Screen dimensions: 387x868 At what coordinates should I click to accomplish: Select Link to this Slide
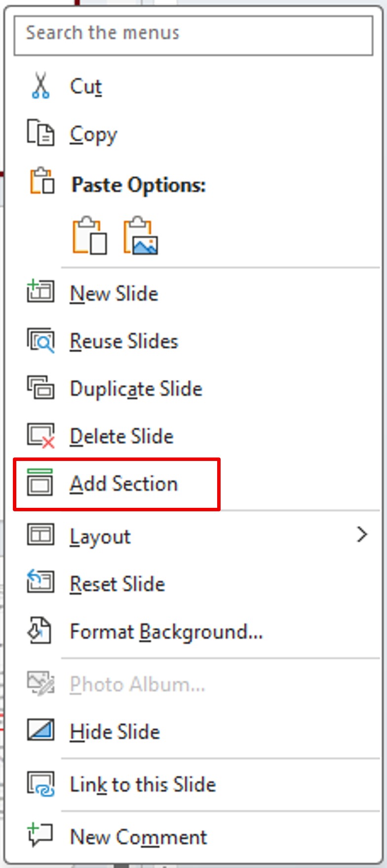143,784
